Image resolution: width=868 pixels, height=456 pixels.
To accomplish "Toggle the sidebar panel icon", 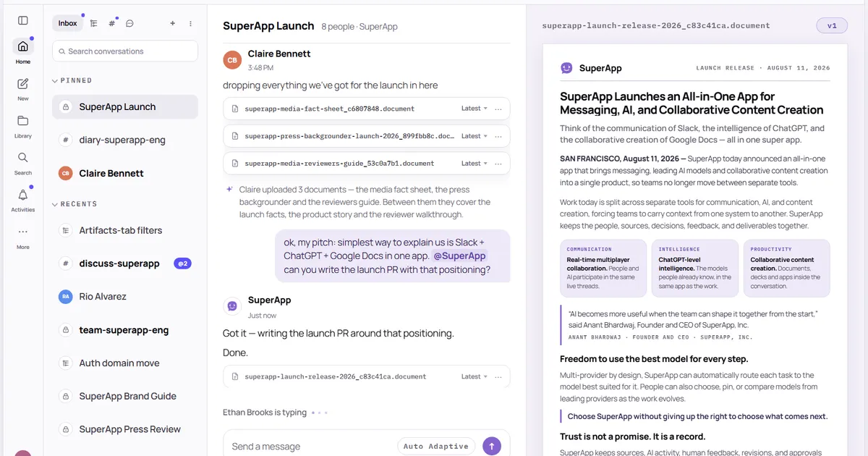I will [23, 21].
